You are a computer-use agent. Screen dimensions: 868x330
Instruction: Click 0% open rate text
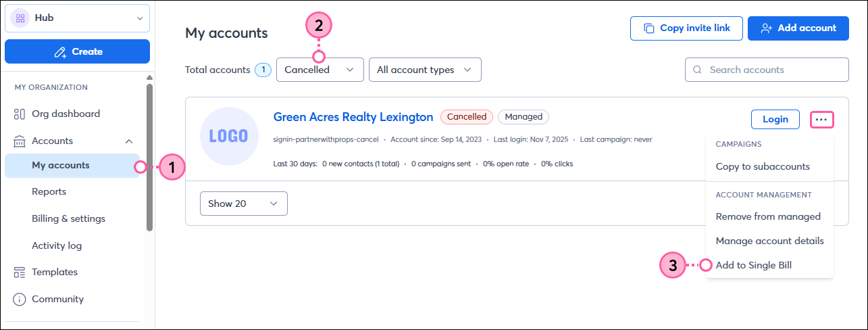(x=506, y=164)
